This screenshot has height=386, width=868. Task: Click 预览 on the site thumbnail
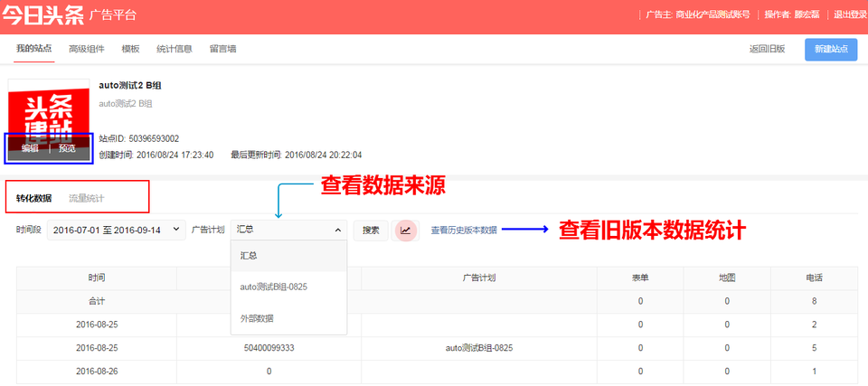[68, 148]
